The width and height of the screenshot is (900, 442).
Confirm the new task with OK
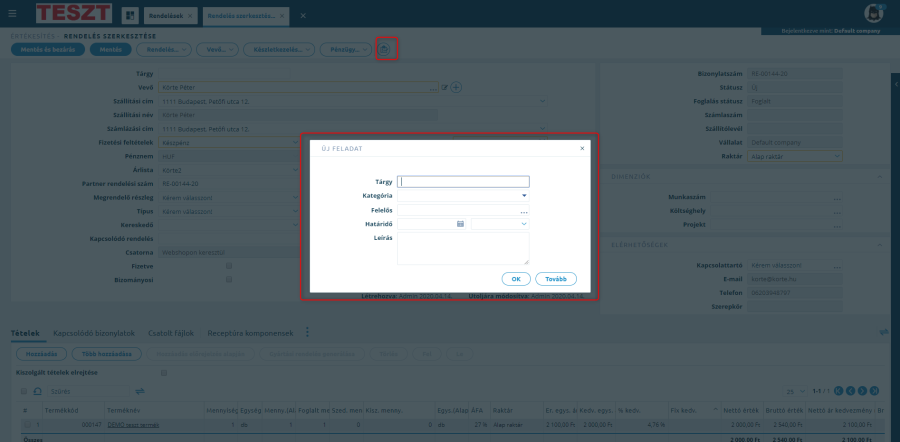516,279
